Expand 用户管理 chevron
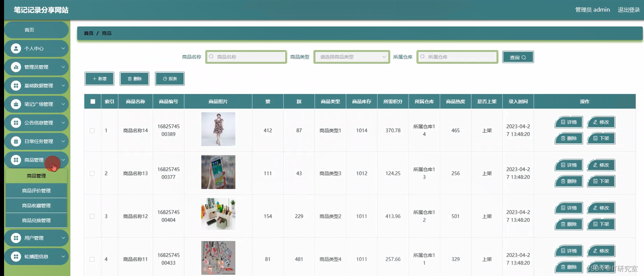This screenshot has height=276, width=644. 63,238
